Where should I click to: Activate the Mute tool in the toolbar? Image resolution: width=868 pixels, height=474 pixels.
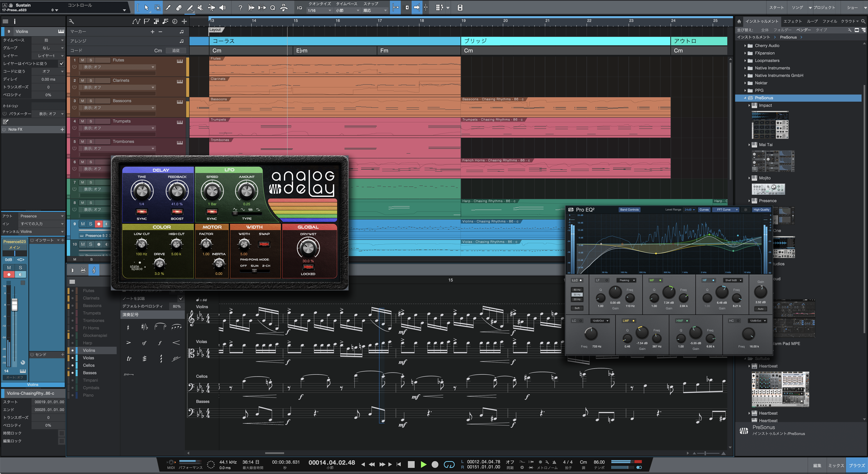(x=200, y=7)
